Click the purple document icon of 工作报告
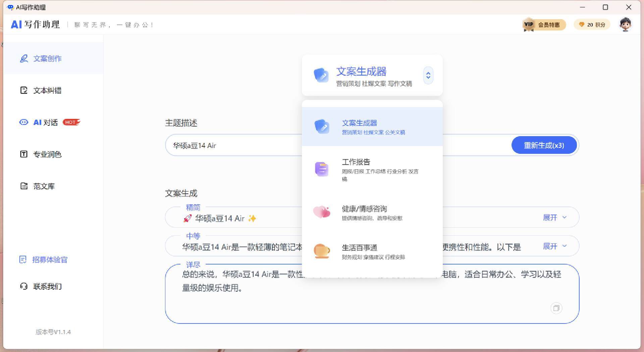Viewport: 644px width, 352px height. tap(322, 169)
